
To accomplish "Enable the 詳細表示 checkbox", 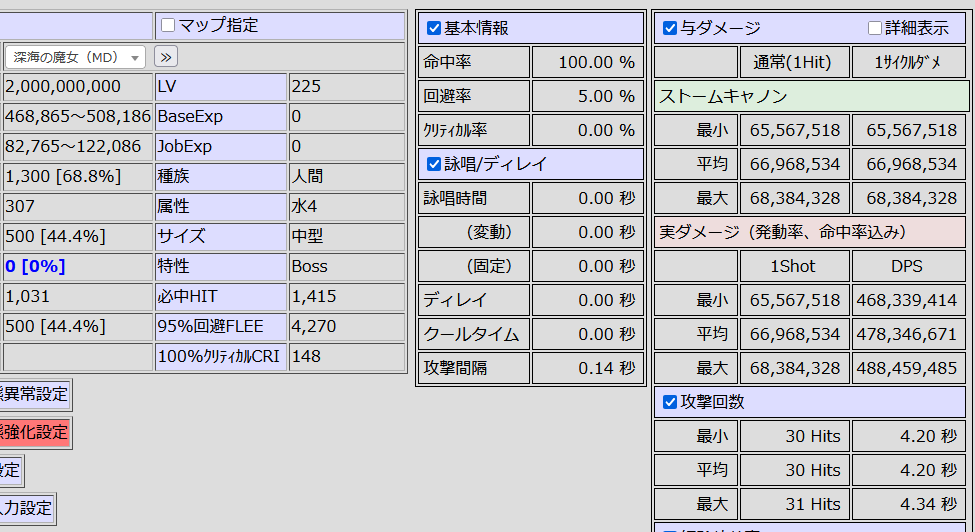I will pos(875,28).
